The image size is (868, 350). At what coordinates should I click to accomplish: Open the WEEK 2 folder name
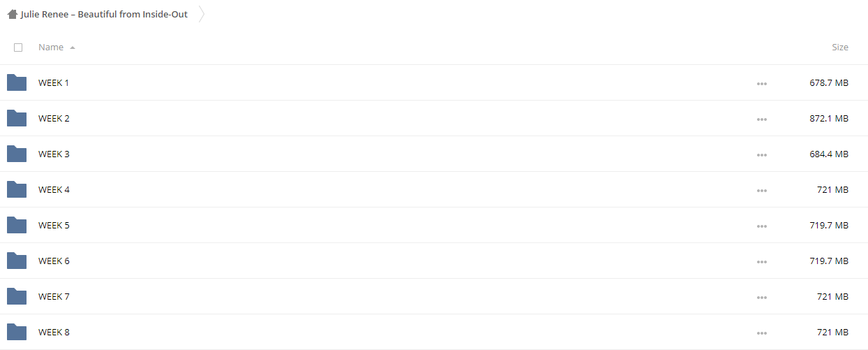54,119
